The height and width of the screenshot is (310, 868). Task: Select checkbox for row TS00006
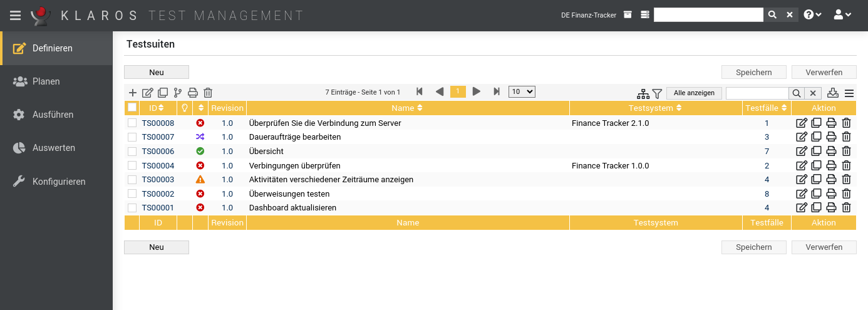(132, 152)
